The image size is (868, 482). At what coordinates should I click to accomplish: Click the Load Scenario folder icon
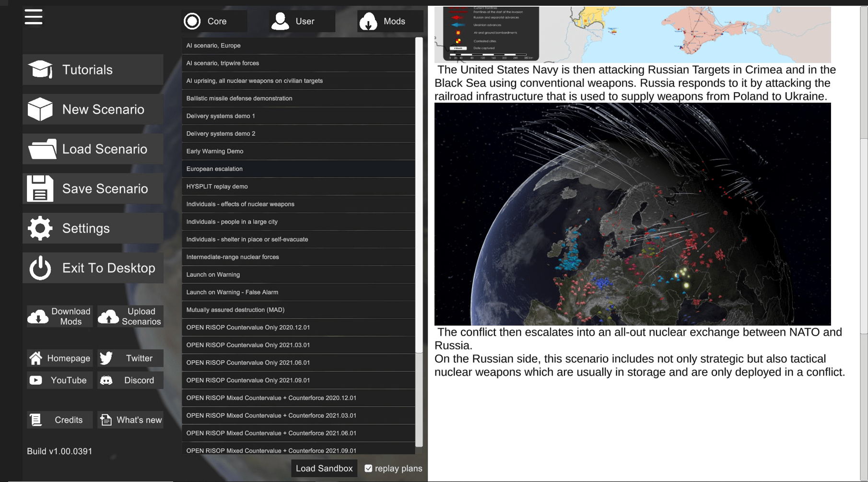click(42, 149)
